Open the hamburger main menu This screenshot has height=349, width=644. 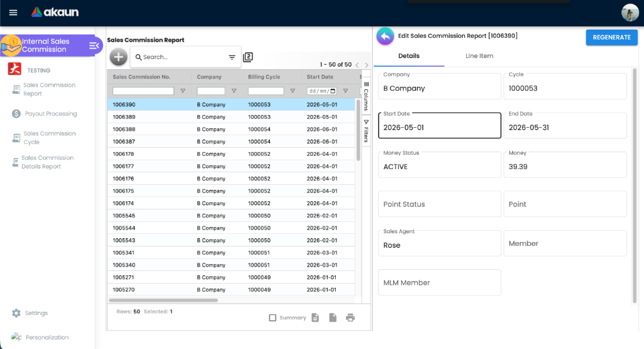click(13, 13)
